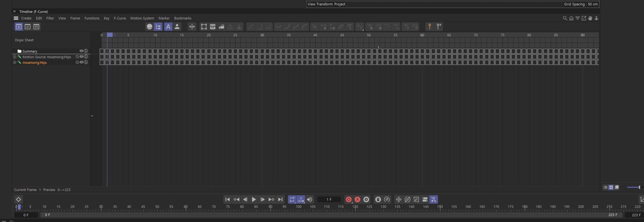
Task: Toggle Motion Source mixamorig:Hips solo icon
Action: pyautogui.click(x=86, y=57)
